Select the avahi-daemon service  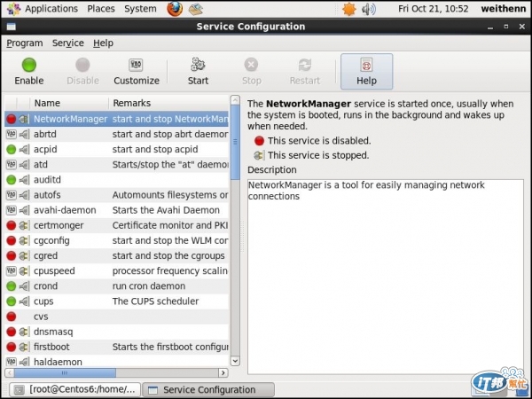pos(117,210)
